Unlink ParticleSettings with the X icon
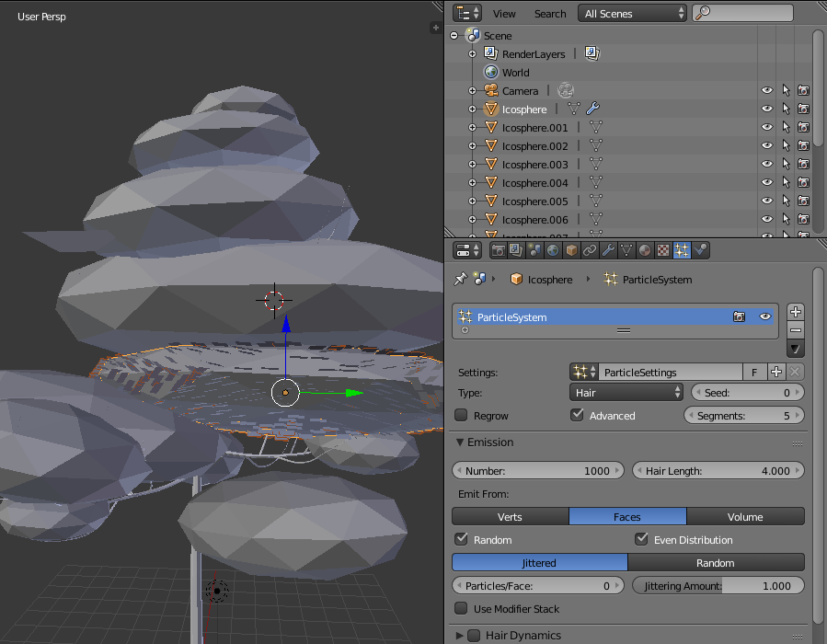Image resolution: width=827 pixels, height=644 pixels. point(795,372)
